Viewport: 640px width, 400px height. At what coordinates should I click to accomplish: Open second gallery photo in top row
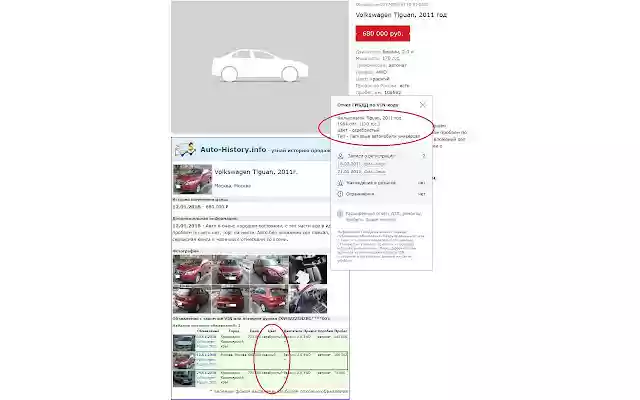pos(231,269)
